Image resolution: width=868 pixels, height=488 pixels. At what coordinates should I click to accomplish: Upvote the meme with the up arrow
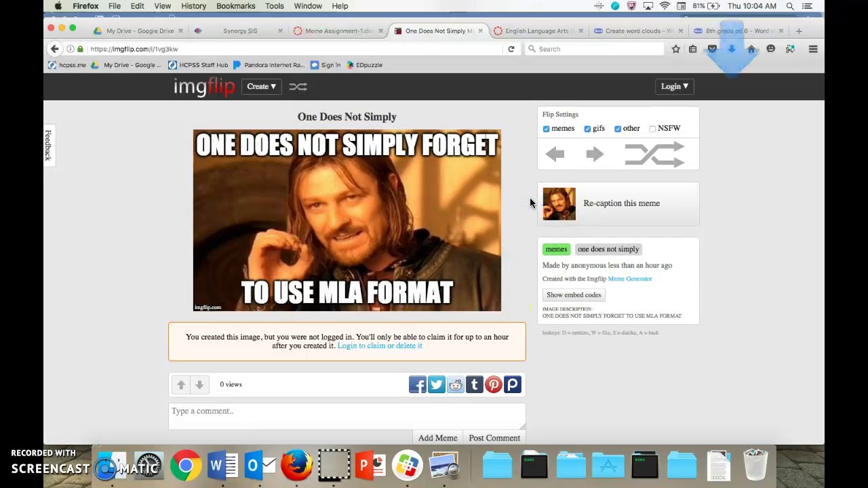coord(181,385)
